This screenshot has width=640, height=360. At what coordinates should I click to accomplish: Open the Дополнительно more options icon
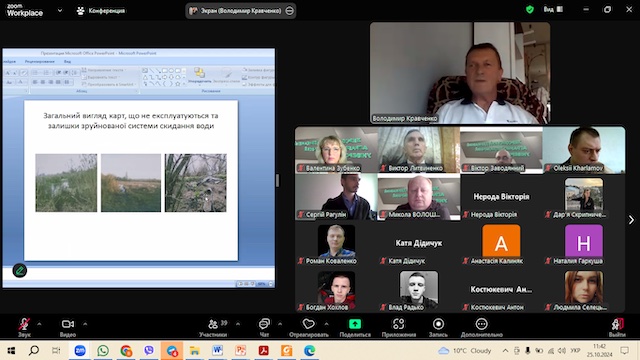click(482, 324)
